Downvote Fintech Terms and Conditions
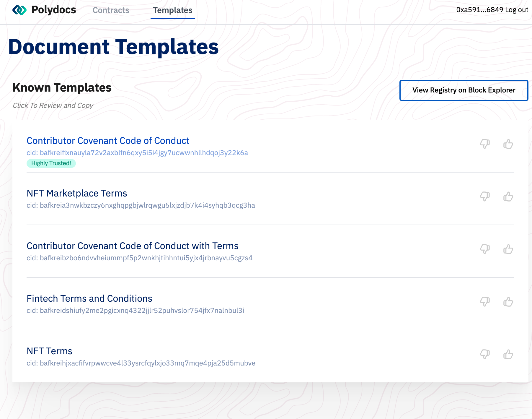 [x=485, y=302]
